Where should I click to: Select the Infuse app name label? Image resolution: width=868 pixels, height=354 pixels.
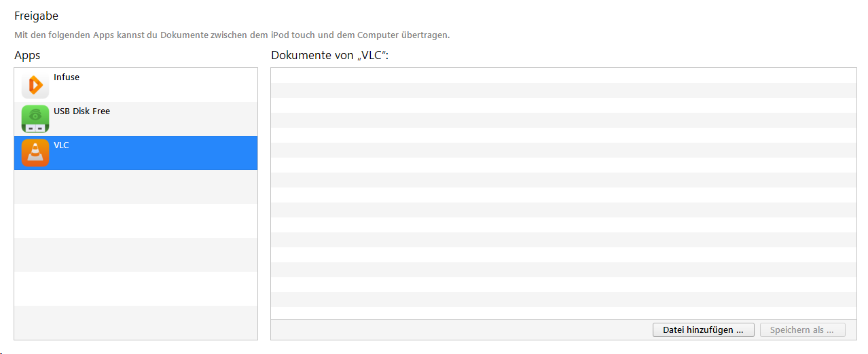(x=67, y=77)
